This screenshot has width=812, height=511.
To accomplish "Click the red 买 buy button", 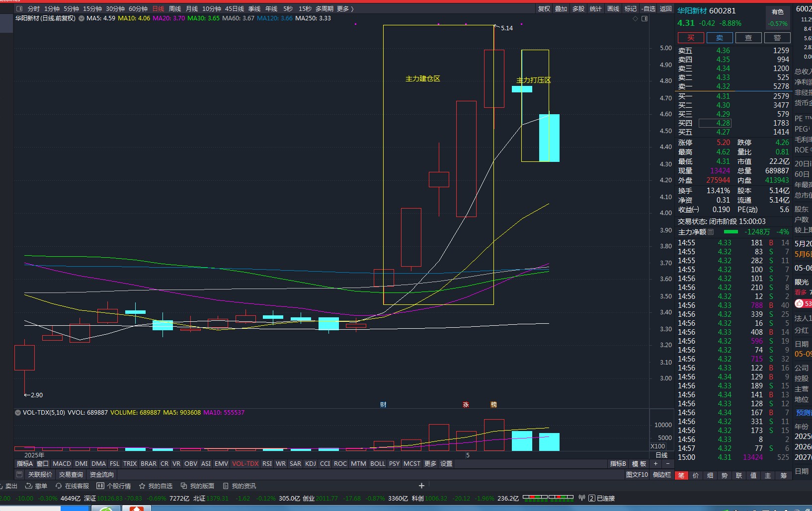I will pos(691,38).
